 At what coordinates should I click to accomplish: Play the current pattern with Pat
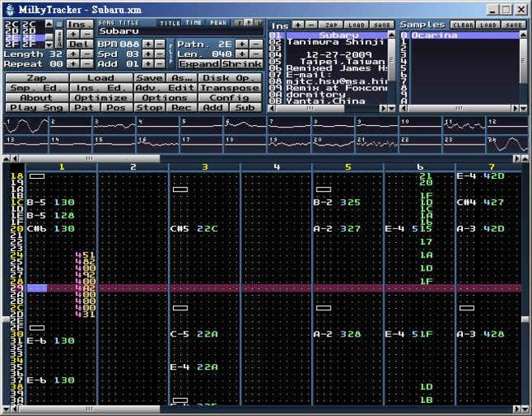(x=84, y=107)
